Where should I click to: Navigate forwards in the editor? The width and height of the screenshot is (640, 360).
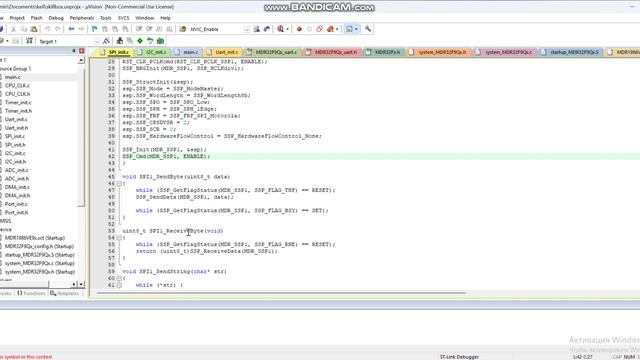point(81,29)
